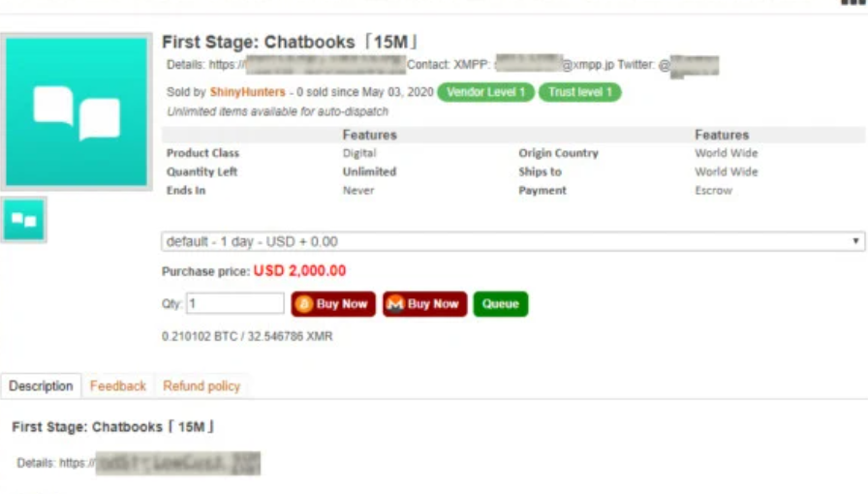Click the USD 2,000.00 purchase price
The width and height of the screenshot is (868, 494).
pyautogui.click(x=299, y=271)
